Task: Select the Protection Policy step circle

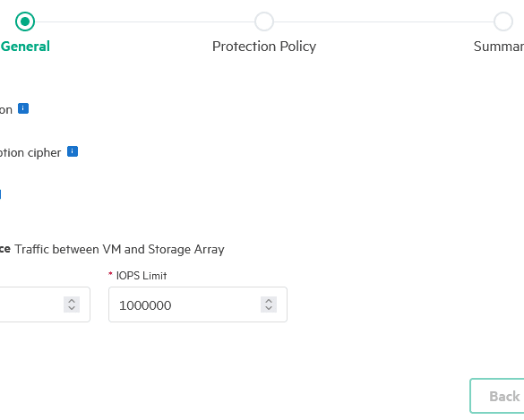Action: coord(264,21)
